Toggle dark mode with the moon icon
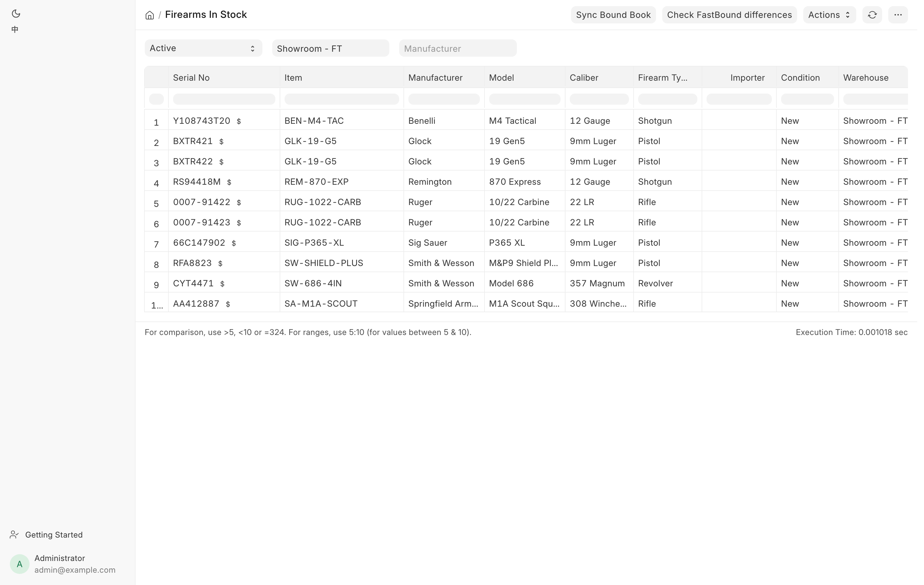The height and width of the screenshot is (585, 924). pyautogui.click(x=16, y=14)
